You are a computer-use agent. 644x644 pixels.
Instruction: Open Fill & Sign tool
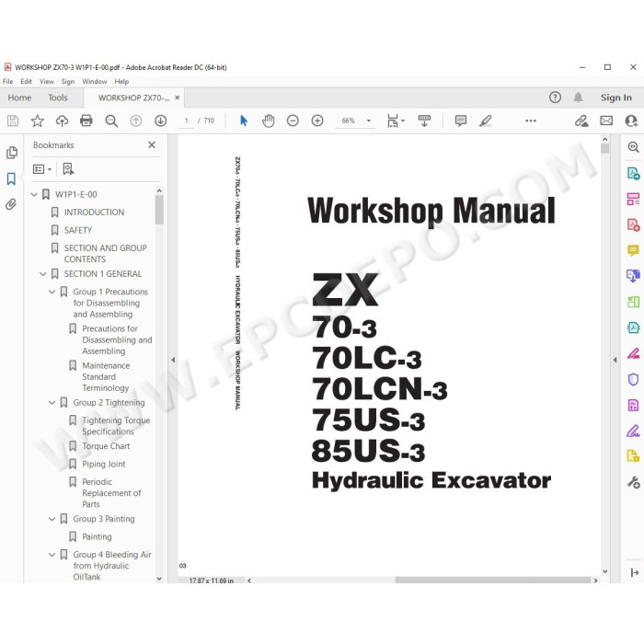[633, 431]
